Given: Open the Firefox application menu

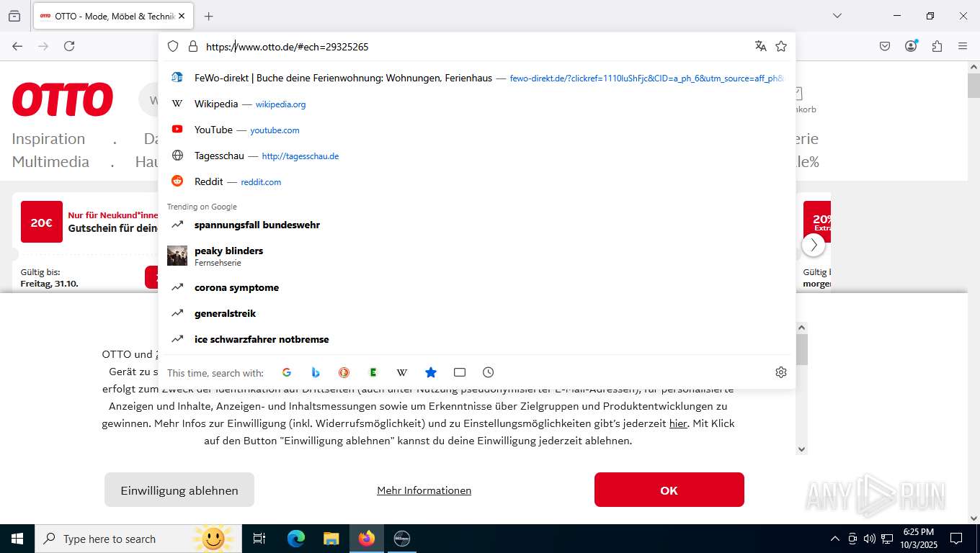Looking at the screenshot, I should [963, 46].
